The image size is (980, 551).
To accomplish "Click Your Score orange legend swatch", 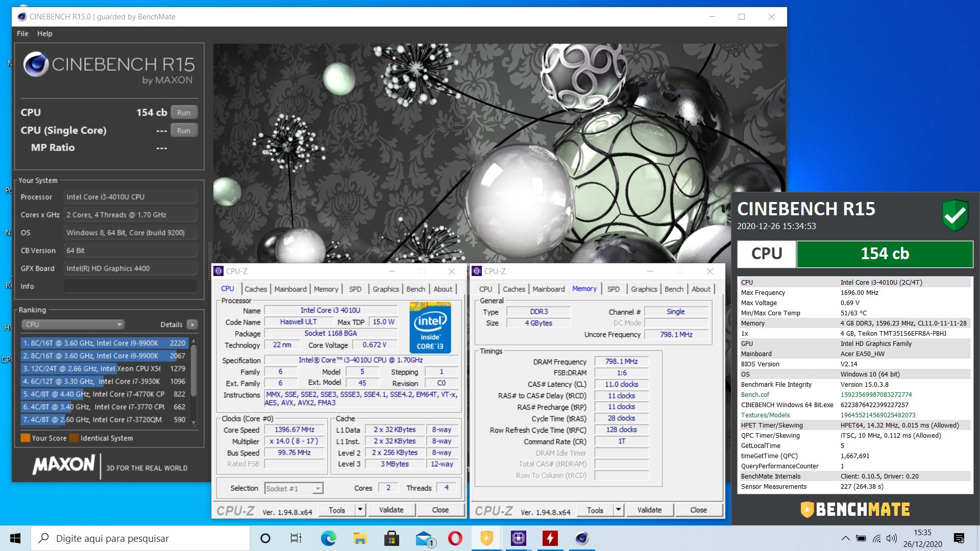I will click(x=25, y=438).
